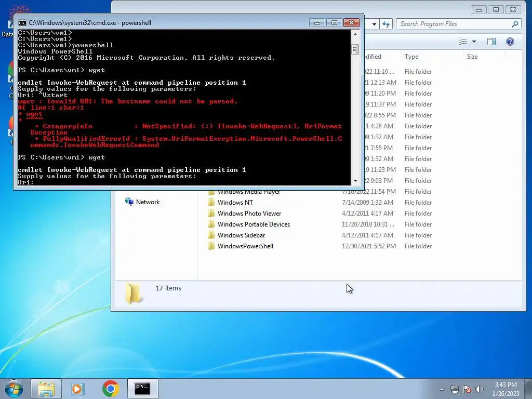Click the Uri: prompt line in the console

coord(26,182)
